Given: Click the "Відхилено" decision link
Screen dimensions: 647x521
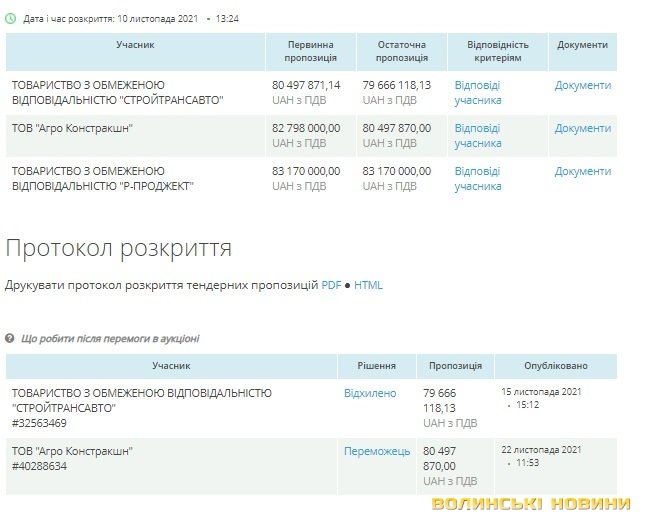Looking at the screenshot, I should click(370, 394).
